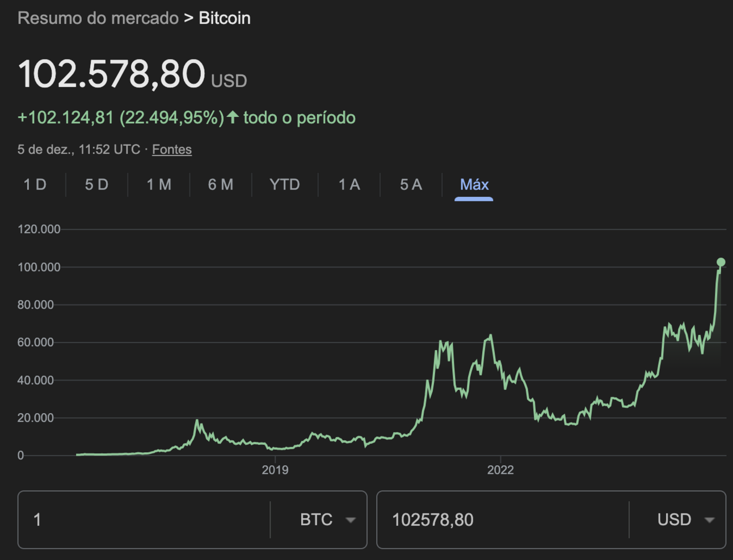Click the 2022 label on the chart axis

click(502, 470)
